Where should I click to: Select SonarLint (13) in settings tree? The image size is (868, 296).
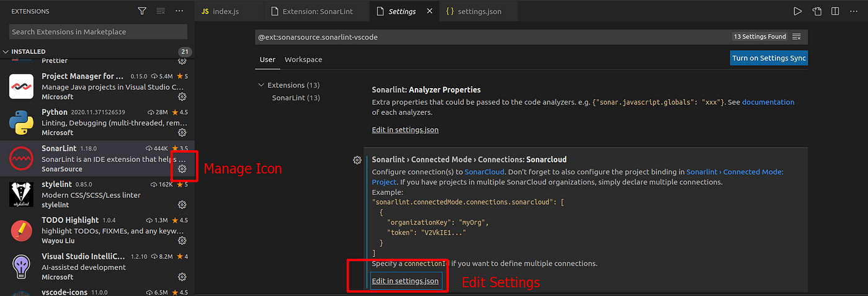(296, 97)
